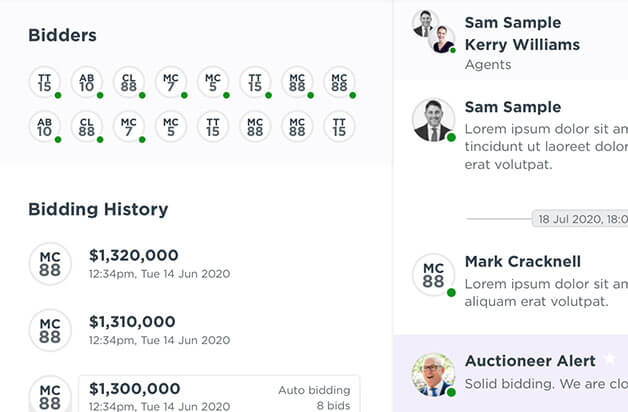
Task: View Sam Sample's message avatar photo
Action: pyautogui.click(x=434, y=120)
